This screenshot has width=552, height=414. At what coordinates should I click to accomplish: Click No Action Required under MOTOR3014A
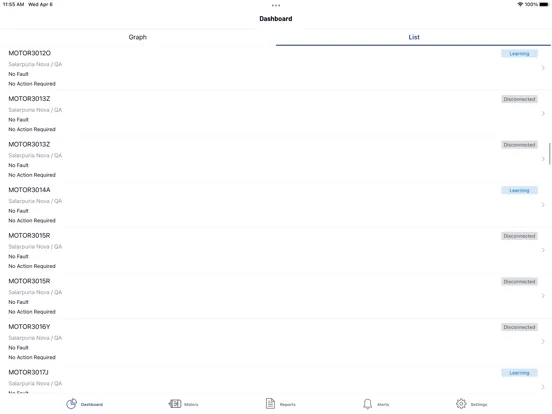coord(32,221)
